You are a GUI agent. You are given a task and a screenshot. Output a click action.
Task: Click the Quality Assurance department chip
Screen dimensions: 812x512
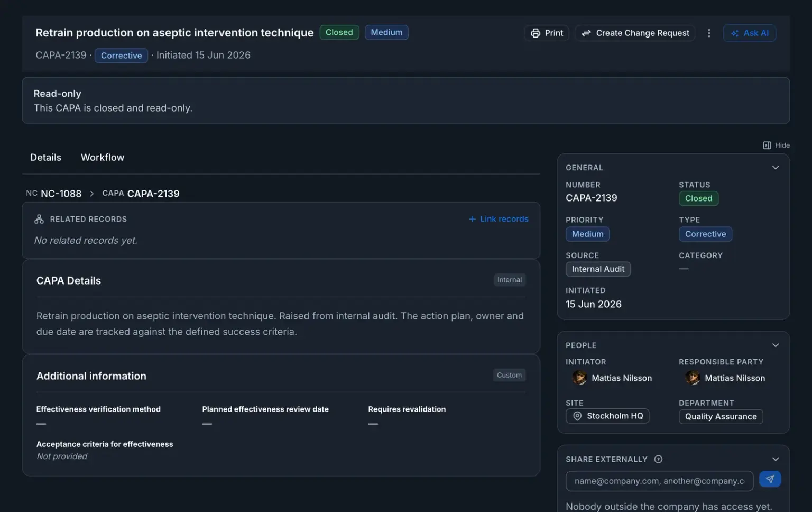pos(721,417)
